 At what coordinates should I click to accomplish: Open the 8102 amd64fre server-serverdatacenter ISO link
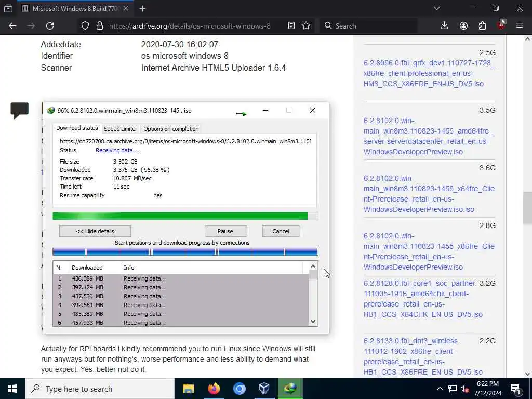(428, 136)
